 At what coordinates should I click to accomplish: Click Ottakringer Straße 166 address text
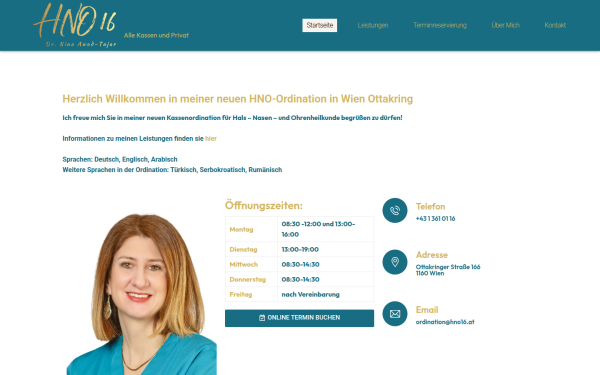448,267
